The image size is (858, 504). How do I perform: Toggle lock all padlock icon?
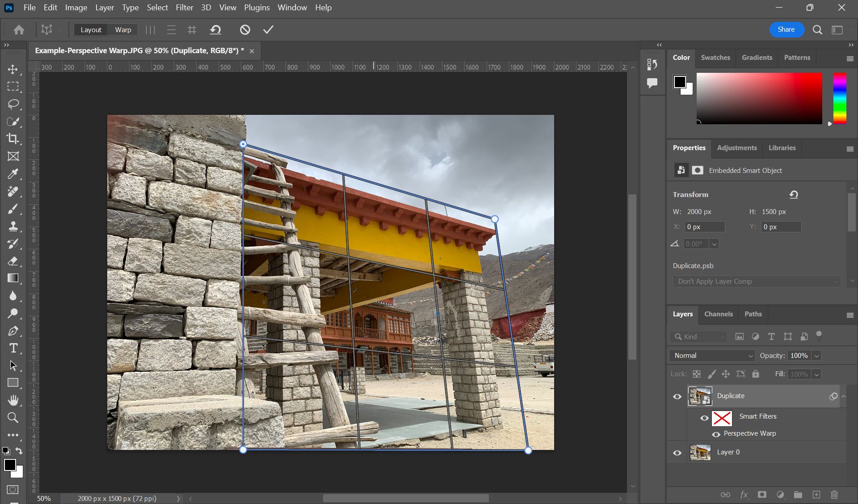point(755,374)
